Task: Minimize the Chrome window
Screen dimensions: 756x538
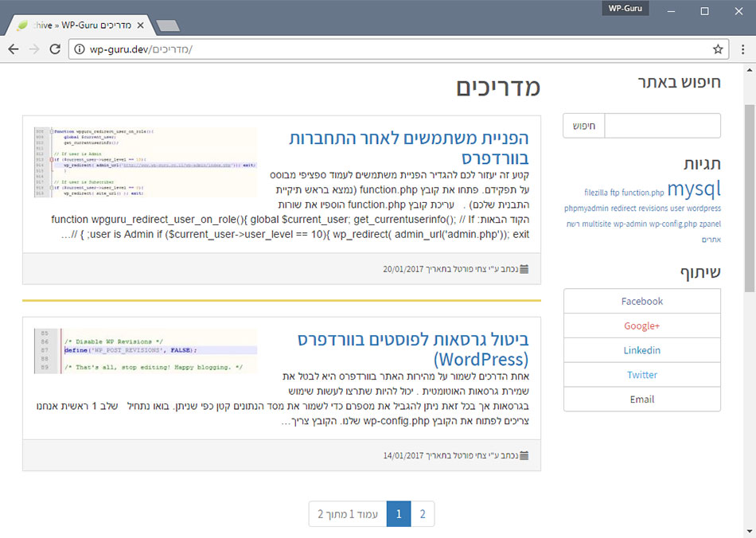Action: 671,10
